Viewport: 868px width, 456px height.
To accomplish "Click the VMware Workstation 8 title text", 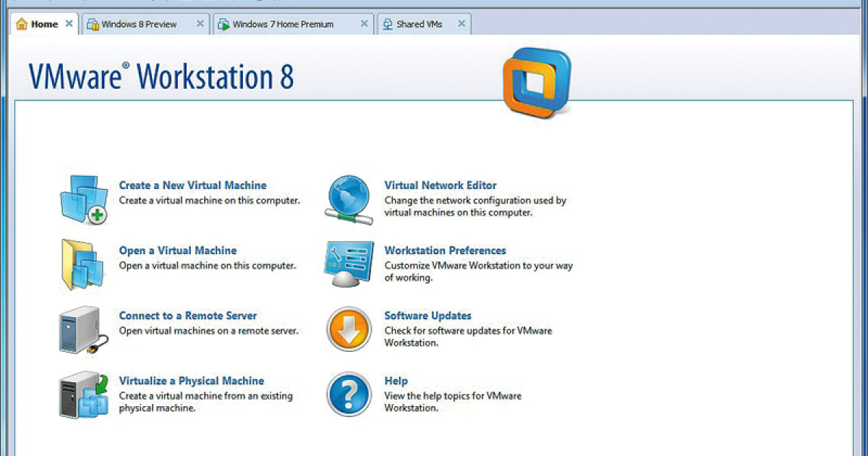I will [x=161, y=76].
